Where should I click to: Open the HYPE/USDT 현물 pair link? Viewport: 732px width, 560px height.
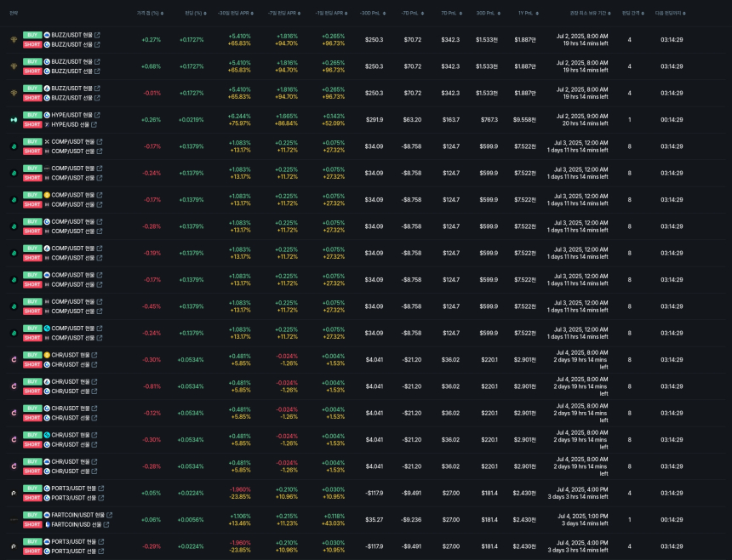[x=72, y=115]
